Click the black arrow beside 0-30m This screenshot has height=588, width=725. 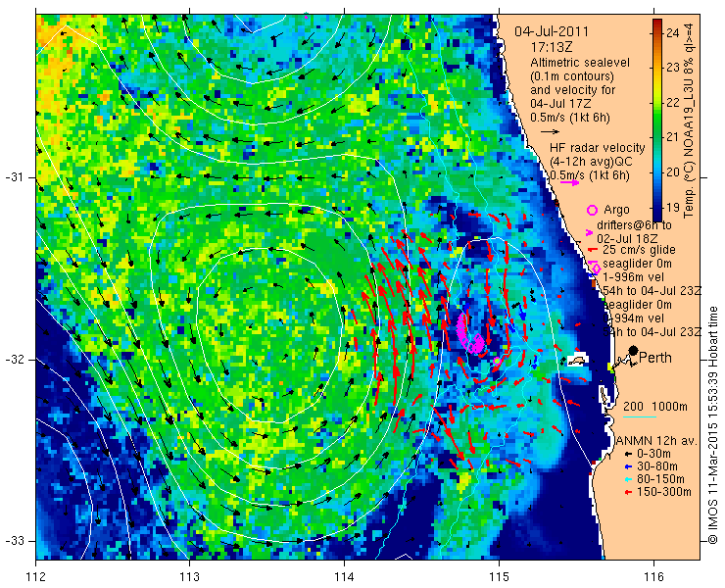628,455
